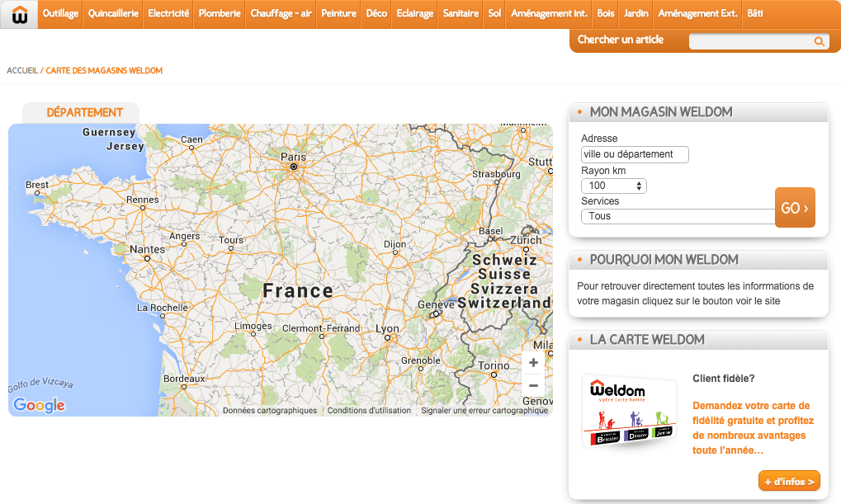841x504 pixels.
Task: Open Conditions d'utilisation map link
Action: (x=369, y=411)
